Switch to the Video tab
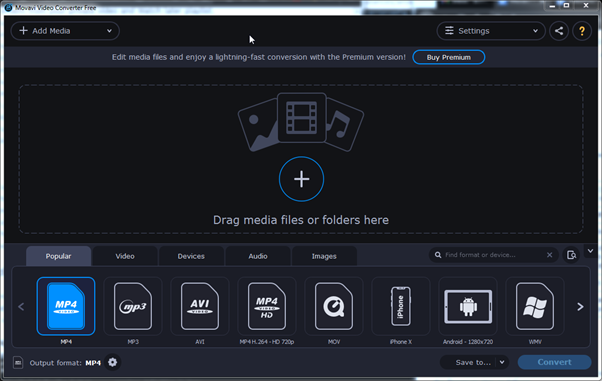 (125, 256)
